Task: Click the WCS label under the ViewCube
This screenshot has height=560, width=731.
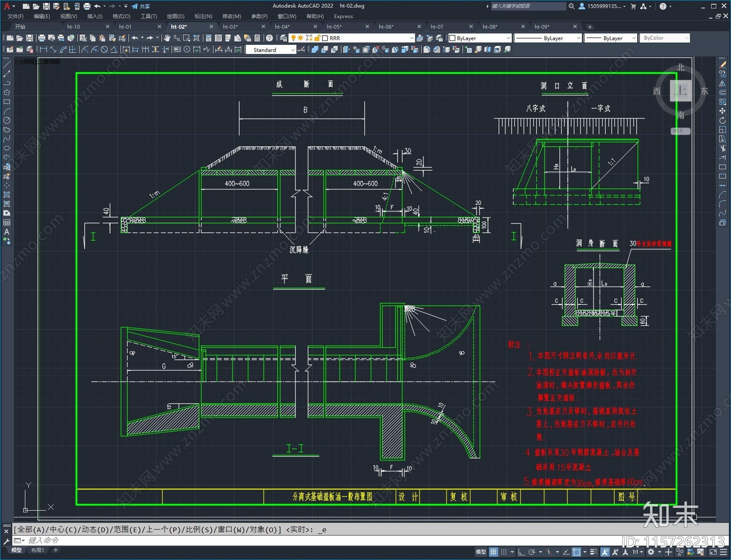Action: [680, 131]
